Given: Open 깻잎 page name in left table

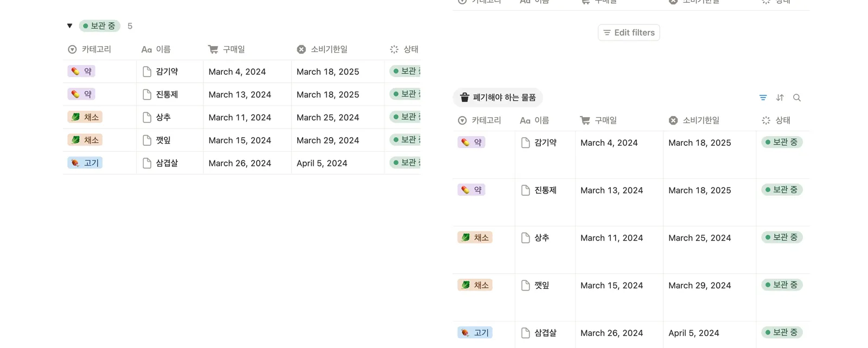Looking at the screenshot, I should [163, 140].
